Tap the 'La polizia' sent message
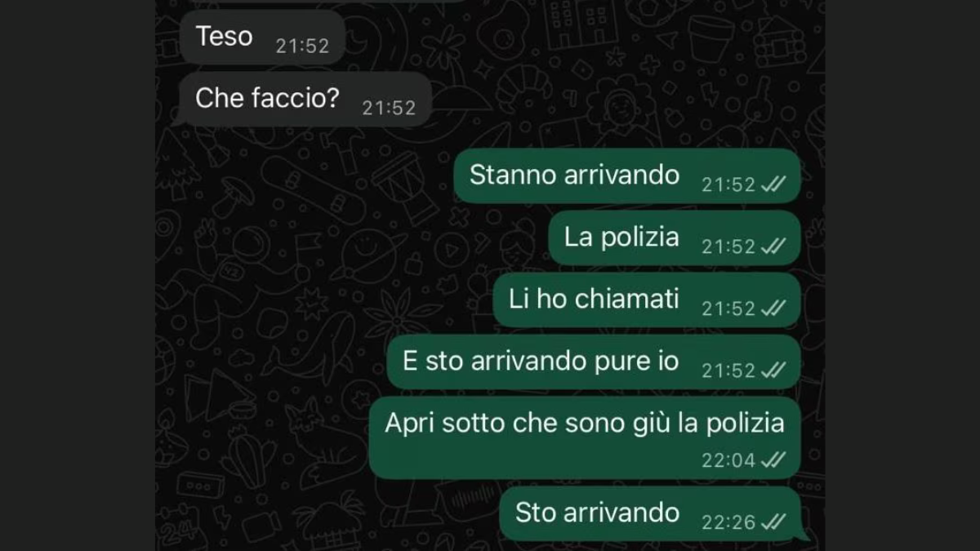This screenshot has height=551, width=980. pos(675,238)
